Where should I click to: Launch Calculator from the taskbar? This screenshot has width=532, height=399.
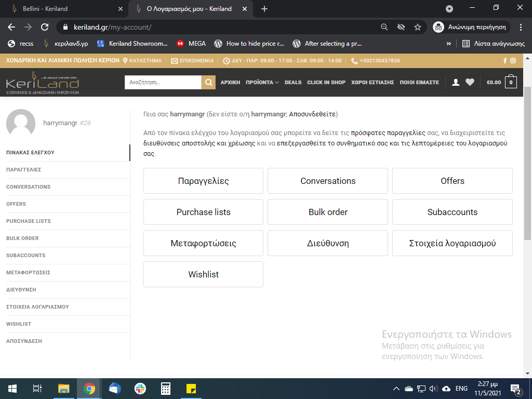coord(165,389)
